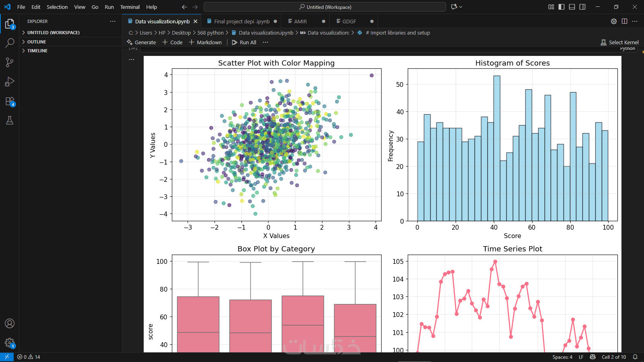Open the notifications bell in status bar
The width and height of the screenshot is (644, 362).
[635, 357]
